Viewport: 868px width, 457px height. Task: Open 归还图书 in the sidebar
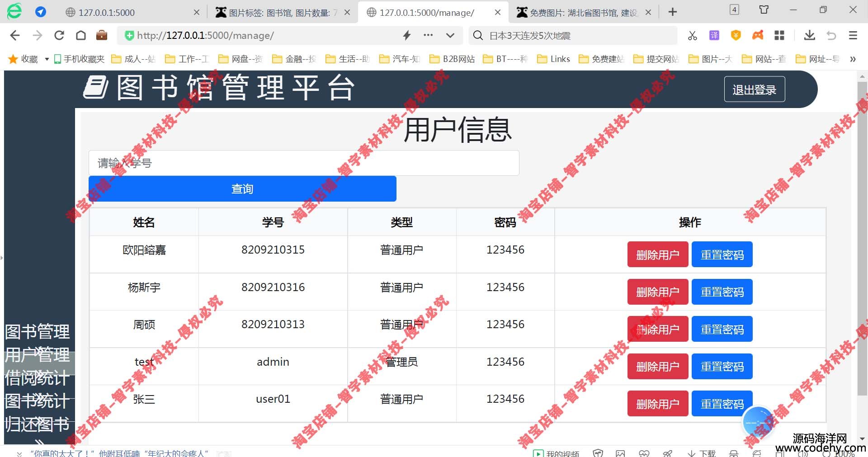click(38, 424)
